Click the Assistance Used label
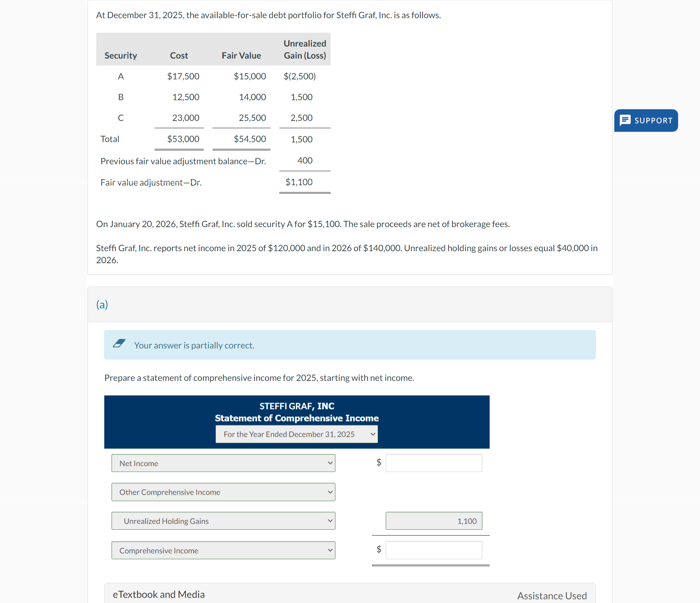The height and width of the screenshot is (603, 700). [x=552, y=596]
